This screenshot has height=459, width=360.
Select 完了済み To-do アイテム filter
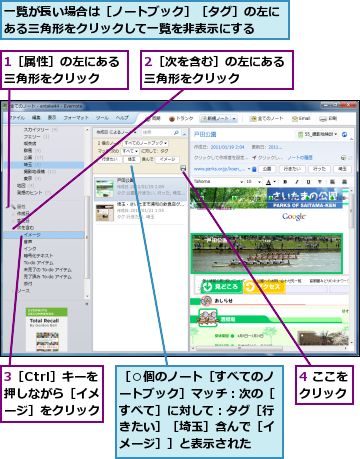(47, 277)
